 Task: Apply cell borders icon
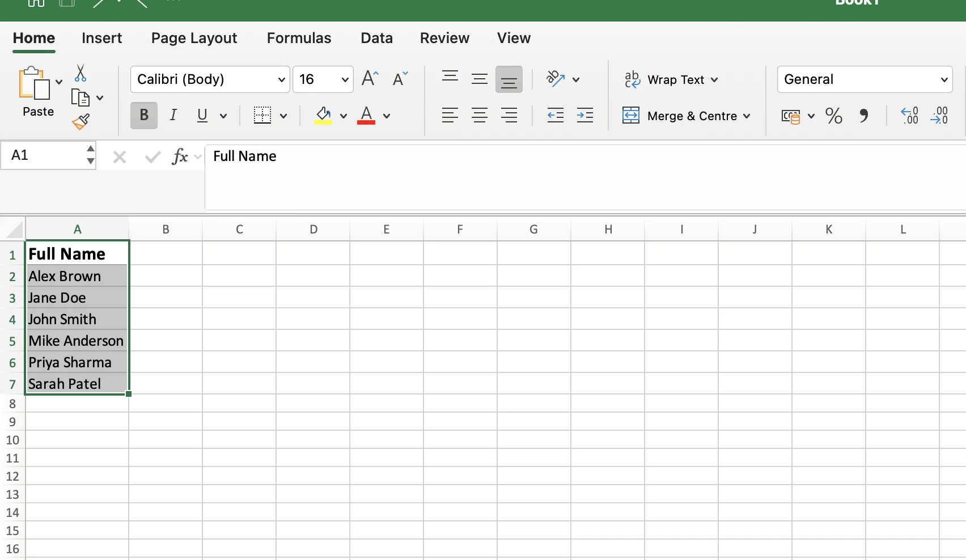(262, 116)
